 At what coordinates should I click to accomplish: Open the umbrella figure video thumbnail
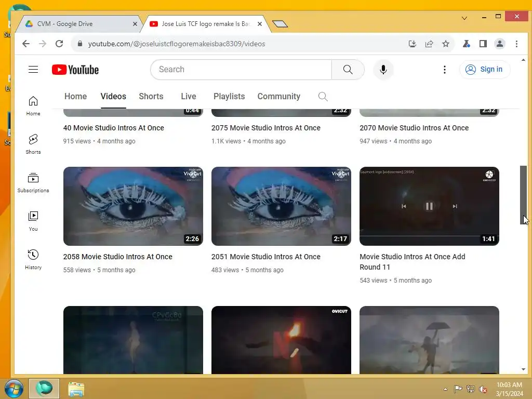[429, 340]
